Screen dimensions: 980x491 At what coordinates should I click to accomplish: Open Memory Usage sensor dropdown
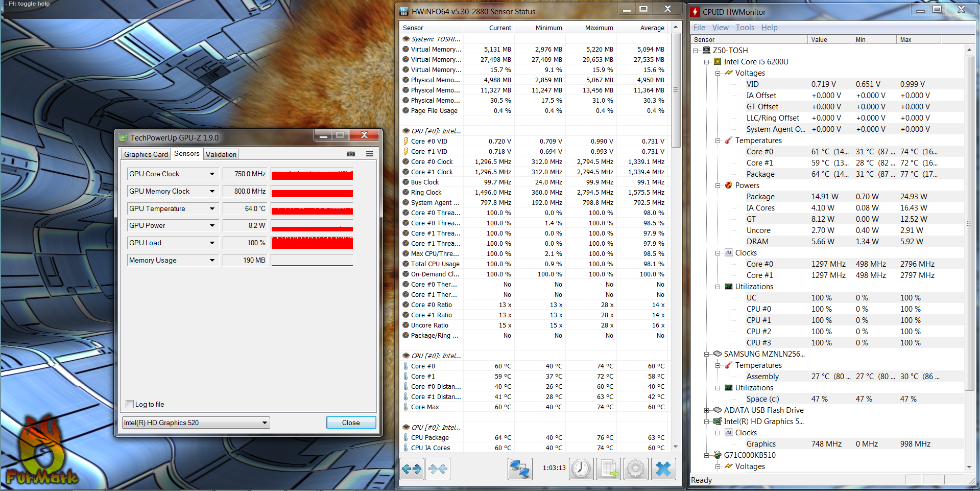click(x=212, y=260)
